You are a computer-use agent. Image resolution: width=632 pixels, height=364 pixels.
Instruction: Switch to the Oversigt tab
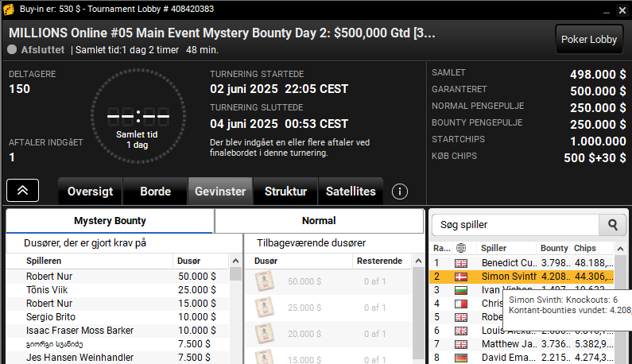pyautogui.click(x=91, y=191)
